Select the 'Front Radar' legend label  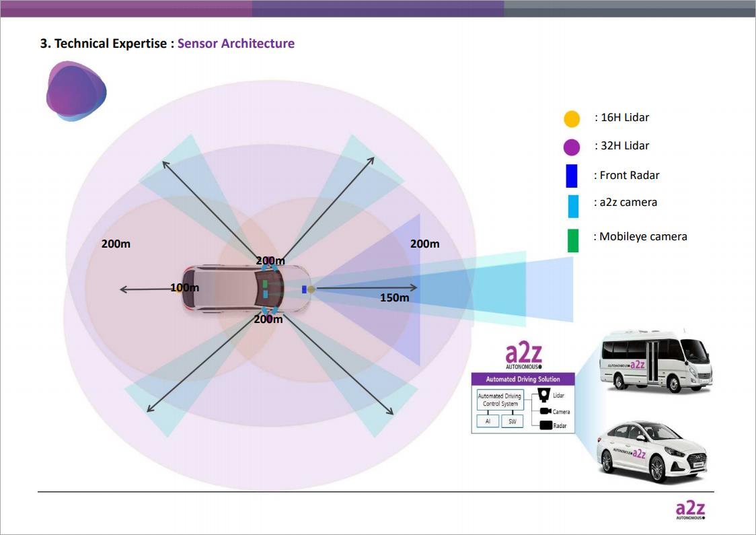coord(629,175)
